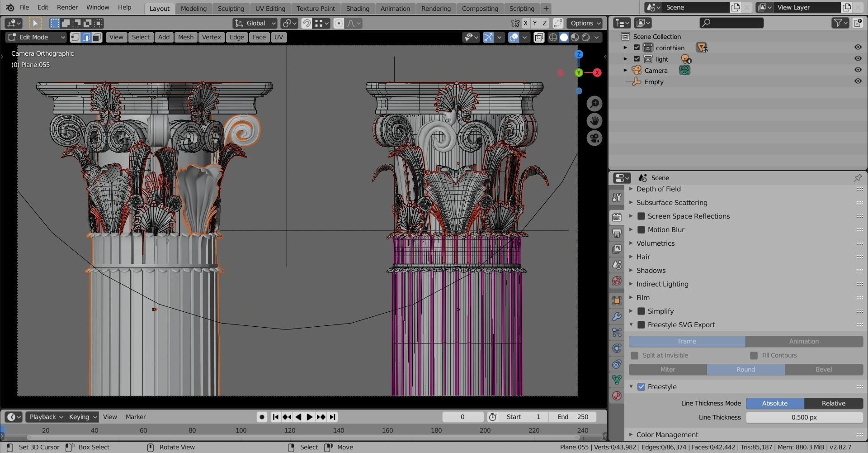Open Physics properties tab icon

pos(617,348)
